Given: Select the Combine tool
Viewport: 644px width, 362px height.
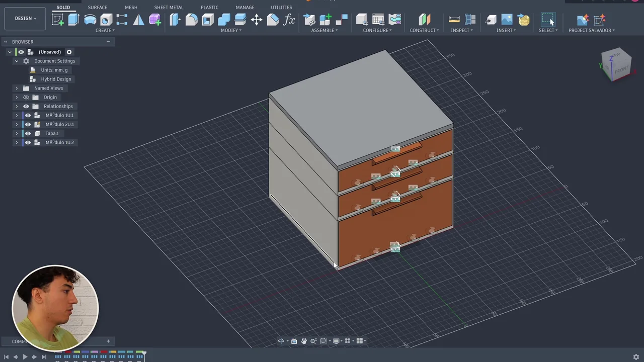Looking at the screenshot, I should pos(224,20).
